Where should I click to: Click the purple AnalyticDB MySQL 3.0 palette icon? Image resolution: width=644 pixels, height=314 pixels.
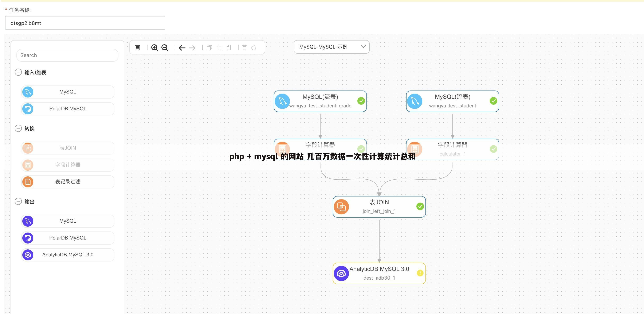coord(28,255)
